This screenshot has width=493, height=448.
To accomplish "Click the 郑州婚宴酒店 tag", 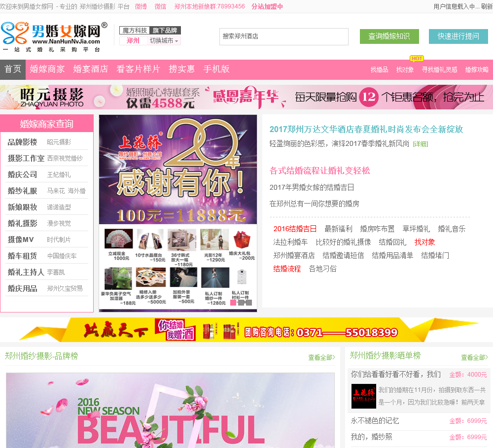I will (x=294, y=256).
